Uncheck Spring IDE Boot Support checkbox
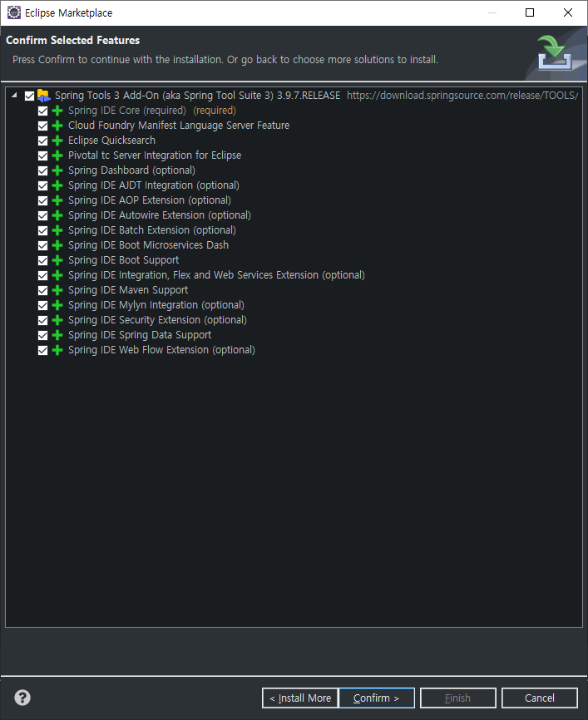588x720 pixels. pyautogui.click(x=42, y=261)
